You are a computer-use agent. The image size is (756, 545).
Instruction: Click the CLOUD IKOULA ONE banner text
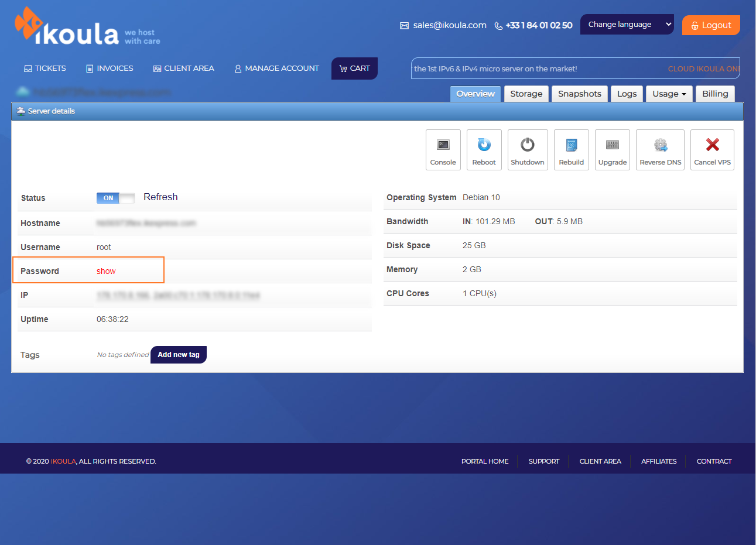[x=704, y=68]
